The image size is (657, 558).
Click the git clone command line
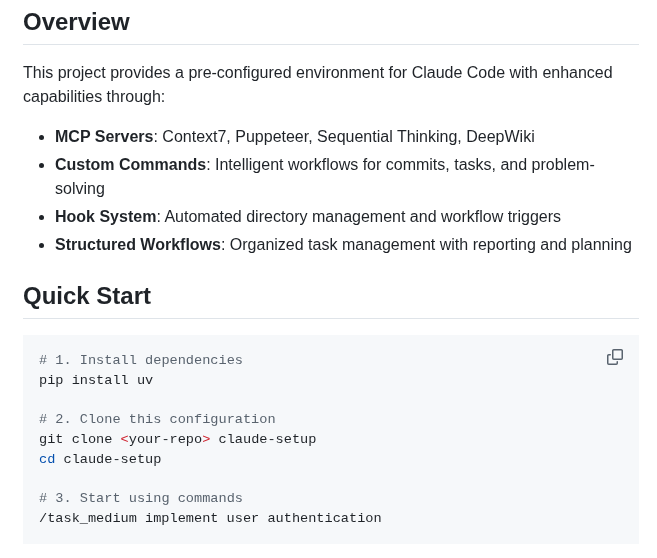pyautogui.click(x=178, y=439)
